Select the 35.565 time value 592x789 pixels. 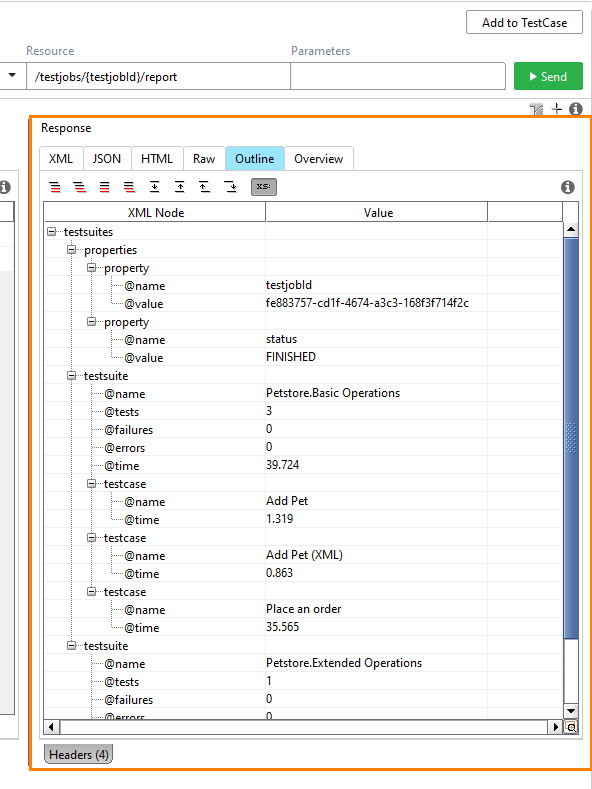point(282,626)
